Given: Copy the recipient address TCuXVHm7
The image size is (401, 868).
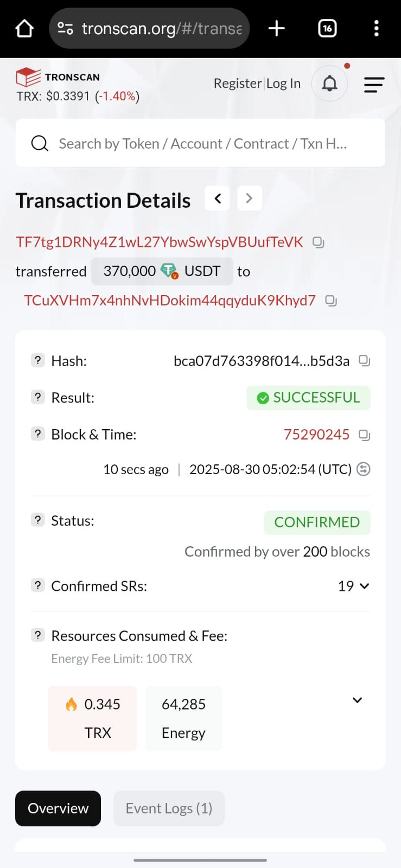Looking at the screenshot, I should point(330,301).
